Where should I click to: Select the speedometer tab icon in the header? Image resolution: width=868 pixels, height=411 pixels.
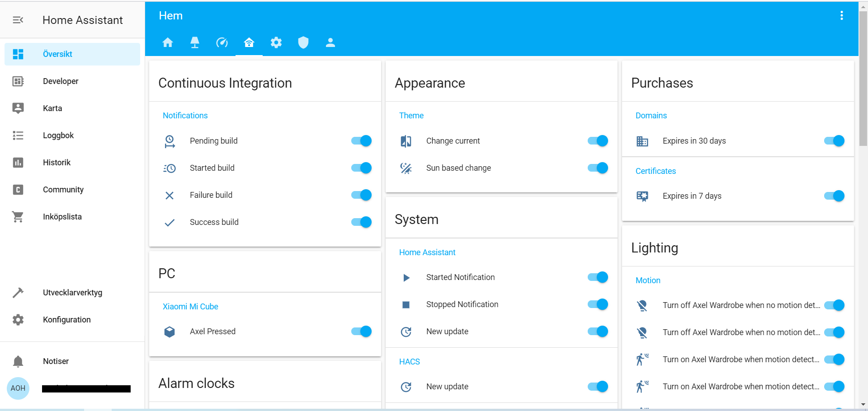(x=222, y=42)
